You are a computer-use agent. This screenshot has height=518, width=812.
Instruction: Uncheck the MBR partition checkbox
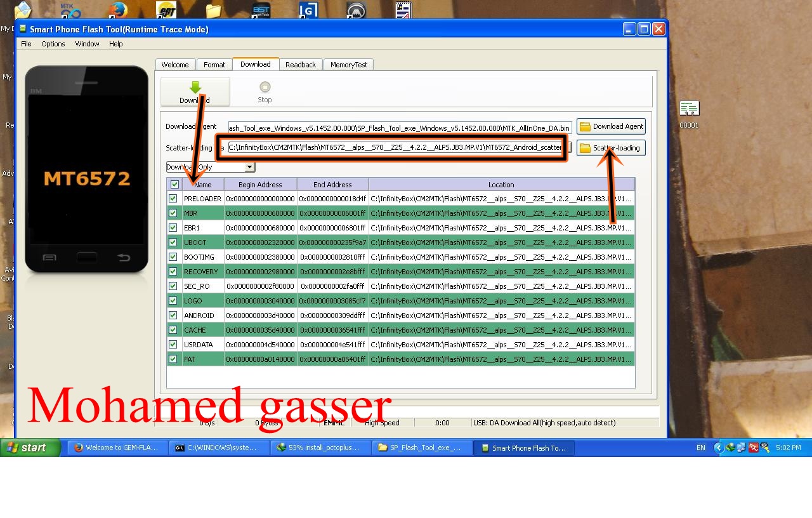173,213
